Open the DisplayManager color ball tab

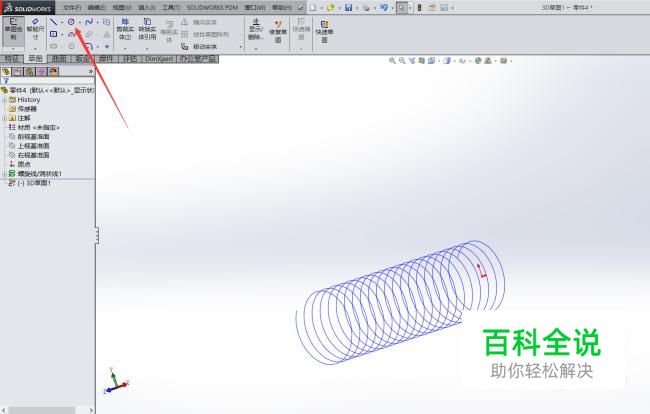53,72
